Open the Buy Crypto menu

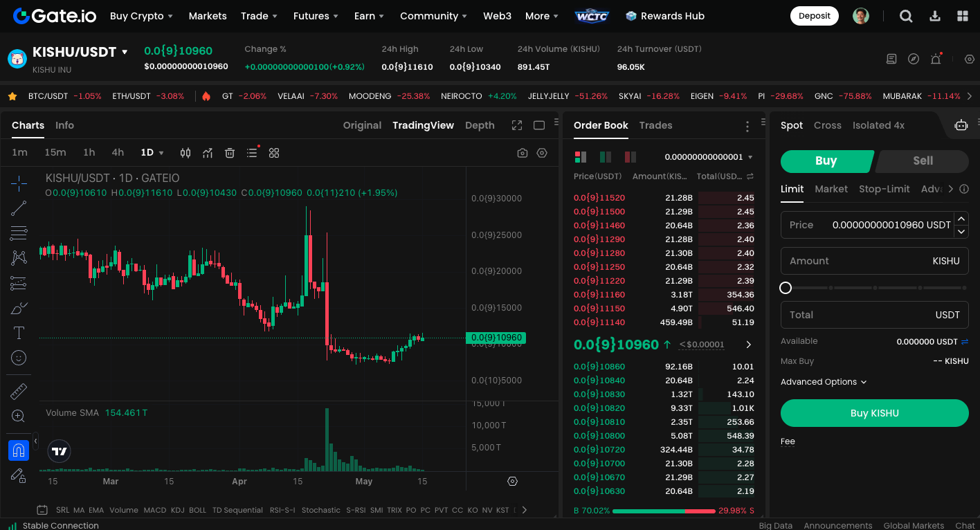142,16
